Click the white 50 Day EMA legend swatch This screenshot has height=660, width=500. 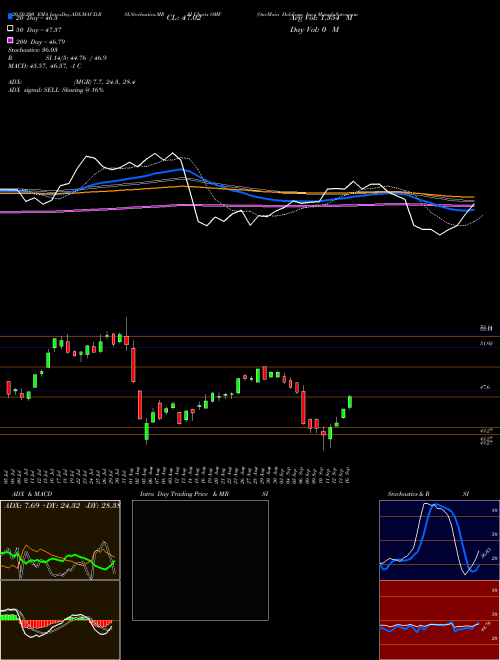coord(10,29)
